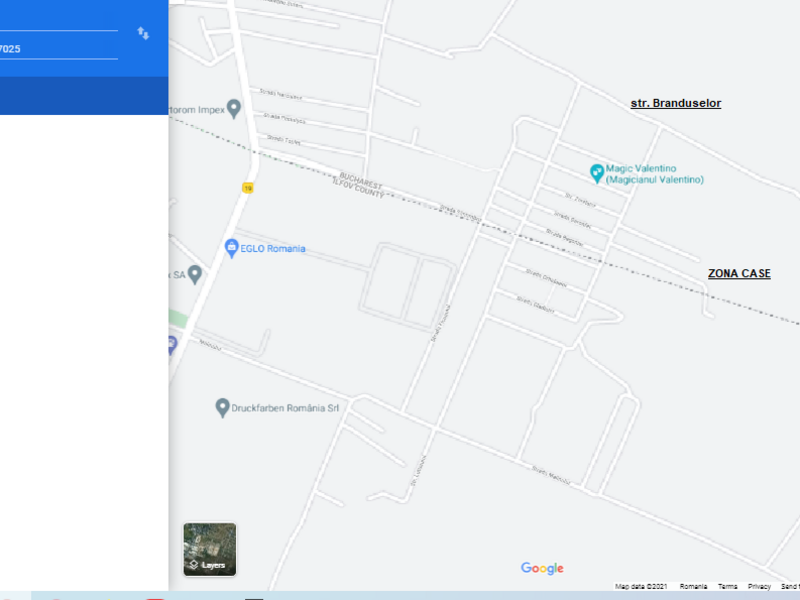Click the Druckfarben România Srl text label
This screenshot has width=800, height=600.
[x=286, y=407]
